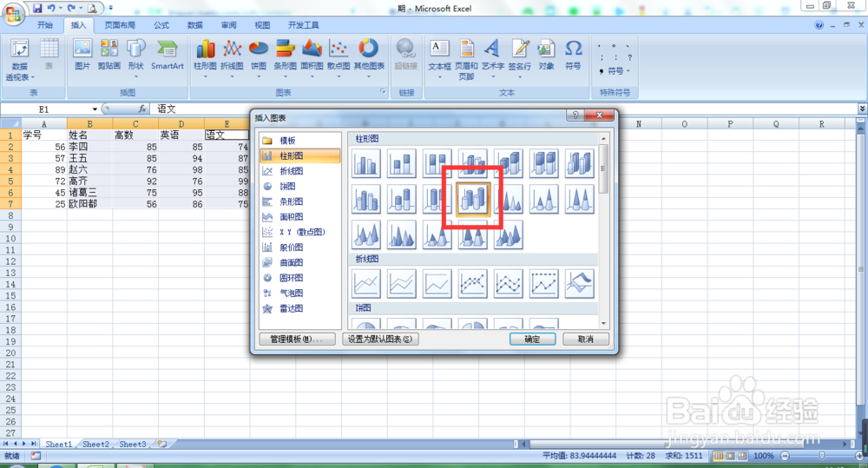Click the Office button logo
Image resolution: width=868 pixels, height=468 pixels.
point(13,14)
